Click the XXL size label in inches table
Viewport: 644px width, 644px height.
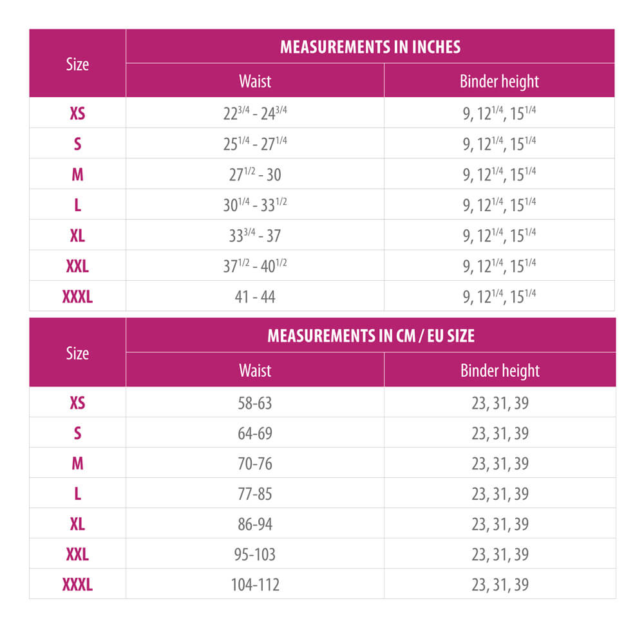77,266
